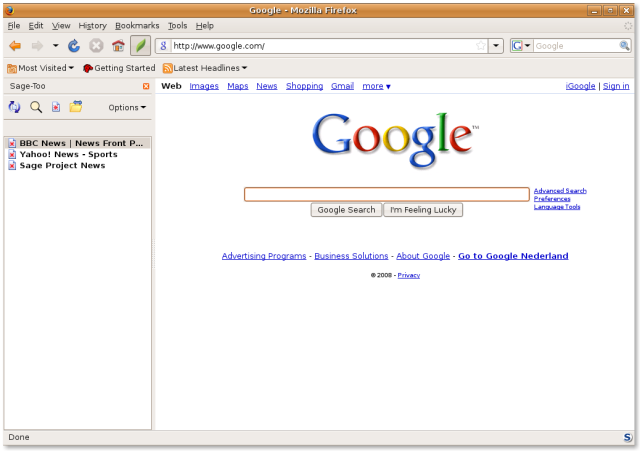Toggle the Sage leaf sidebar button

[141, 46]
